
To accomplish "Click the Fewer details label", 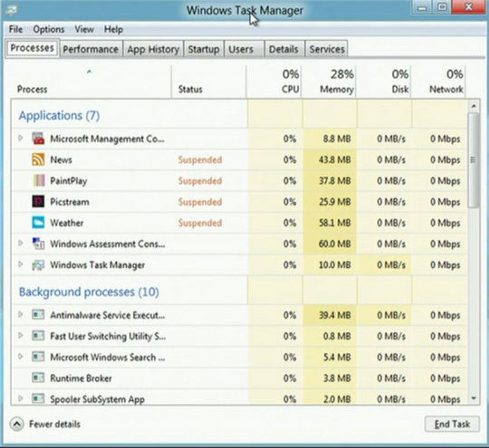I will click(55, 424).
